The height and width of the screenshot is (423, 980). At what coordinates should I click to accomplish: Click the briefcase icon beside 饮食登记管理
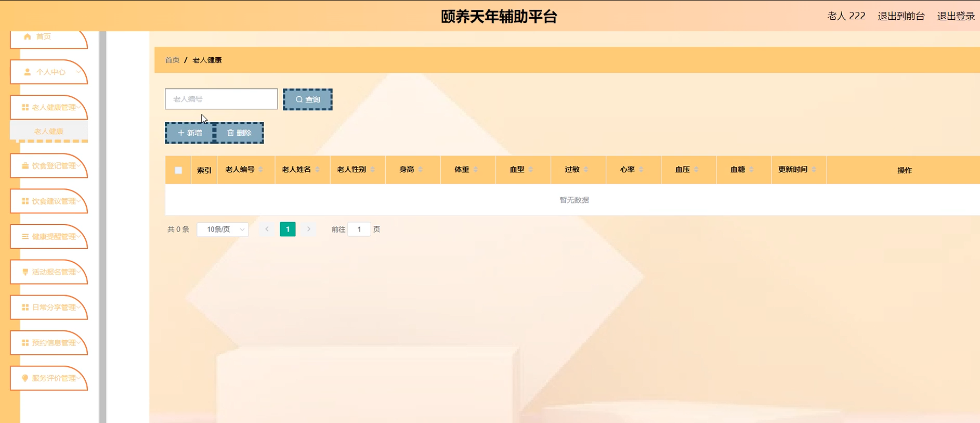click(25, 165)
